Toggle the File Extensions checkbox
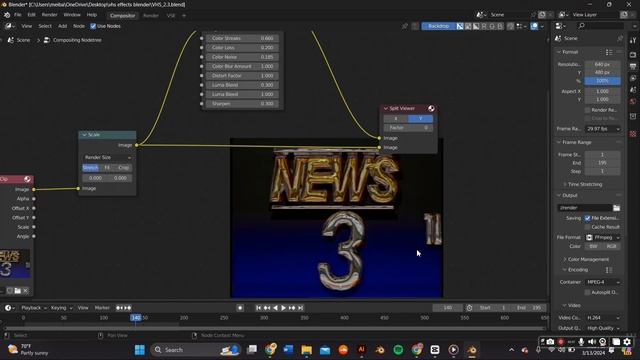 click(x=587, y=218)
